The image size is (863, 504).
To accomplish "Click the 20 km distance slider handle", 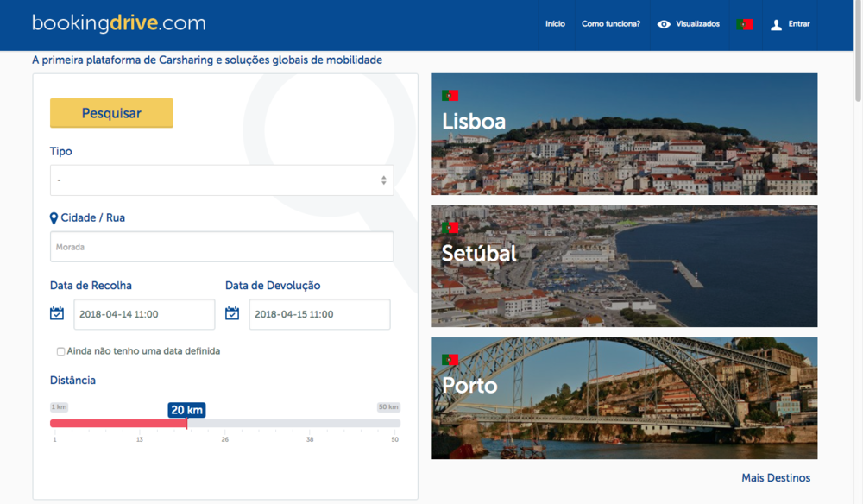I will [x=187, y=422].
